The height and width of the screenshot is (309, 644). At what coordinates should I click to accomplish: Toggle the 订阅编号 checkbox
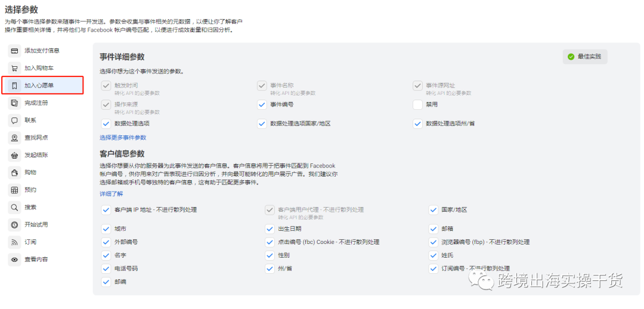[x=434, y=268]
